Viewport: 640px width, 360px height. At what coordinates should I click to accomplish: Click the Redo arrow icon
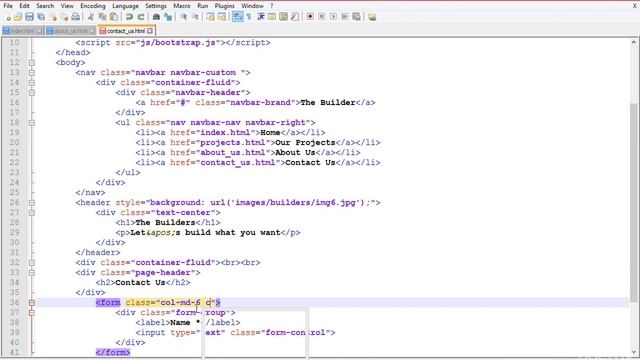(140, 17)
